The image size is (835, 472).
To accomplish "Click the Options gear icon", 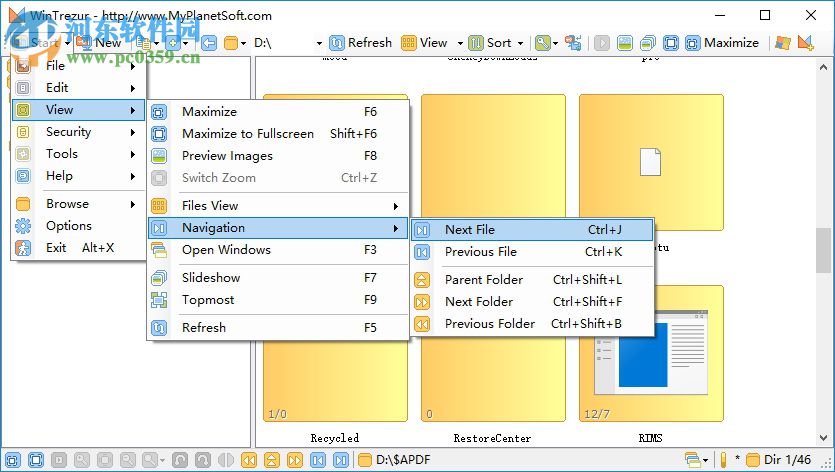I will point(23,226).
